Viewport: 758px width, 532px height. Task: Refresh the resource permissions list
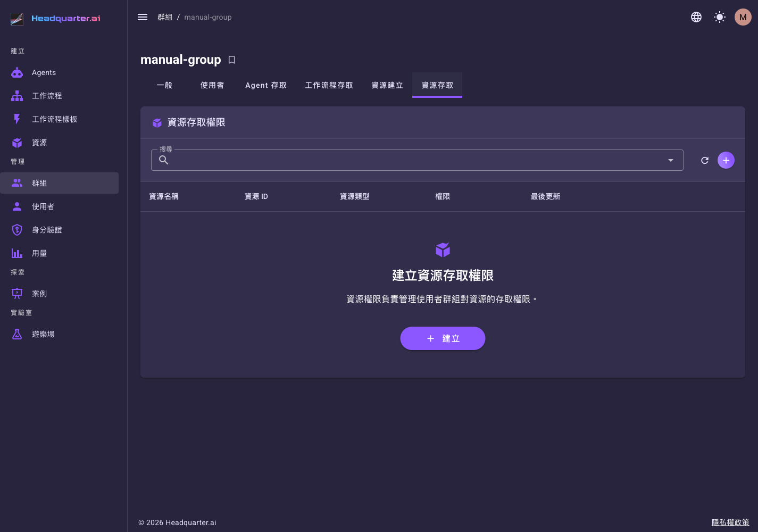(705, 160)
